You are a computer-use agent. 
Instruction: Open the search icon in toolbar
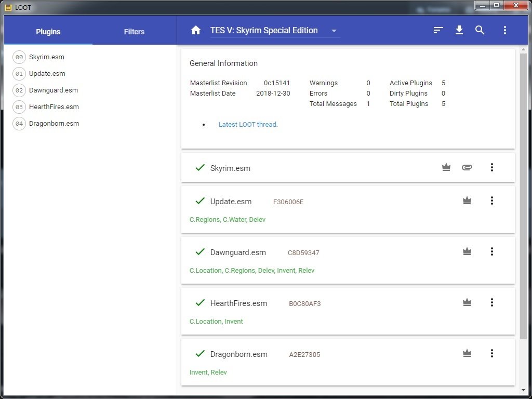[480, 30]
